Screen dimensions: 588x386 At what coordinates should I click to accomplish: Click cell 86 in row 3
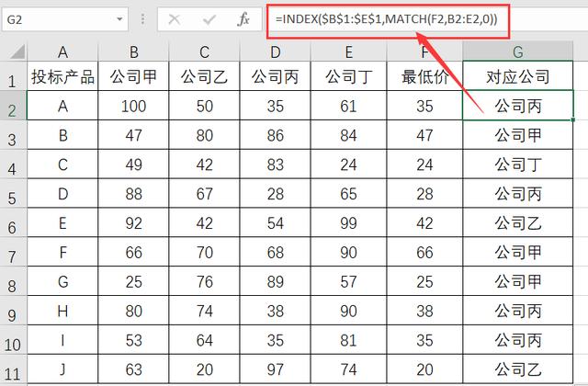tap(276, 135)
